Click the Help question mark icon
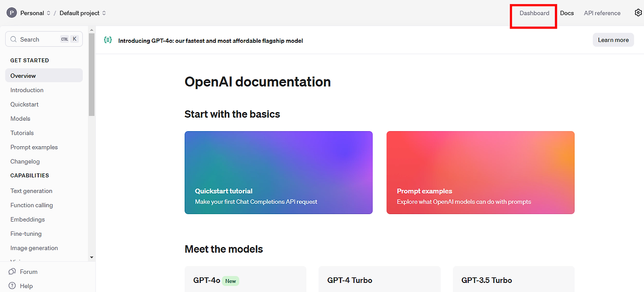The width and height of the screenshot is (644, 292). click(13, 286)
